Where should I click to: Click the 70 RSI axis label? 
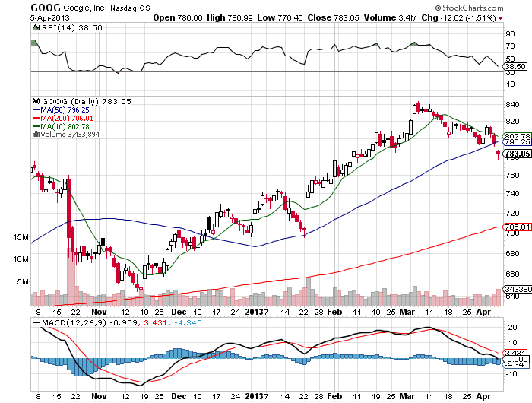click(x=511, y=46)
